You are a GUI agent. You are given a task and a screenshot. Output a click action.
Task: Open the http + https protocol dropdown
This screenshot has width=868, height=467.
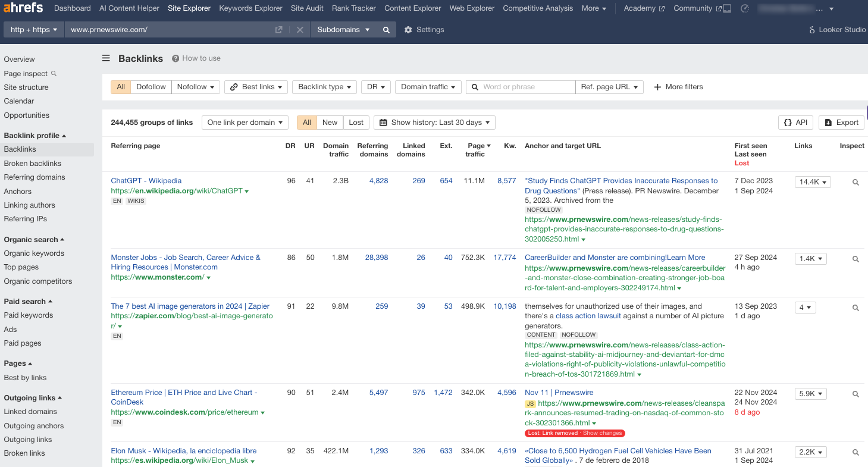click(x=34, y=30)
